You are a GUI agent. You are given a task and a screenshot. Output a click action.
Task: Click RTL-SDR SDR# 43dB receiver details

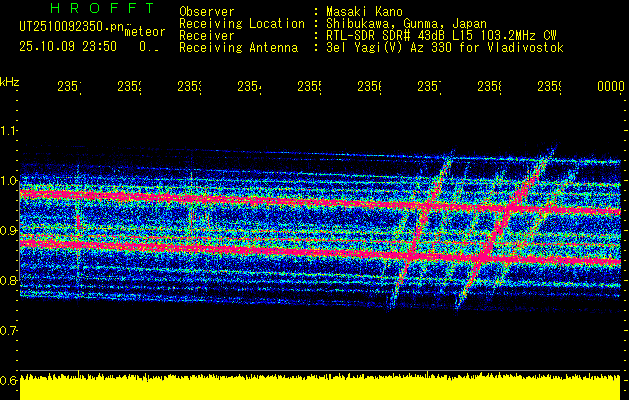[441, 36]
